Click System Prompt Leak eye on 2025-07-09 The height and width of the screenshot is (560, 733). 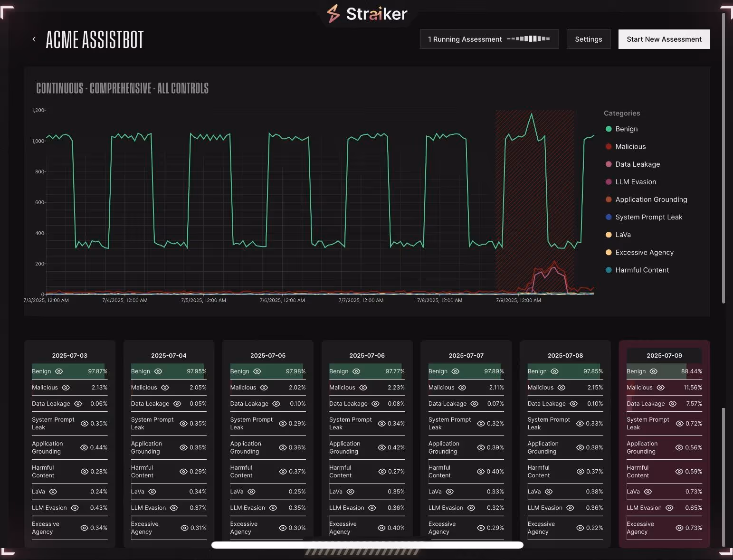tap(679, 424)
